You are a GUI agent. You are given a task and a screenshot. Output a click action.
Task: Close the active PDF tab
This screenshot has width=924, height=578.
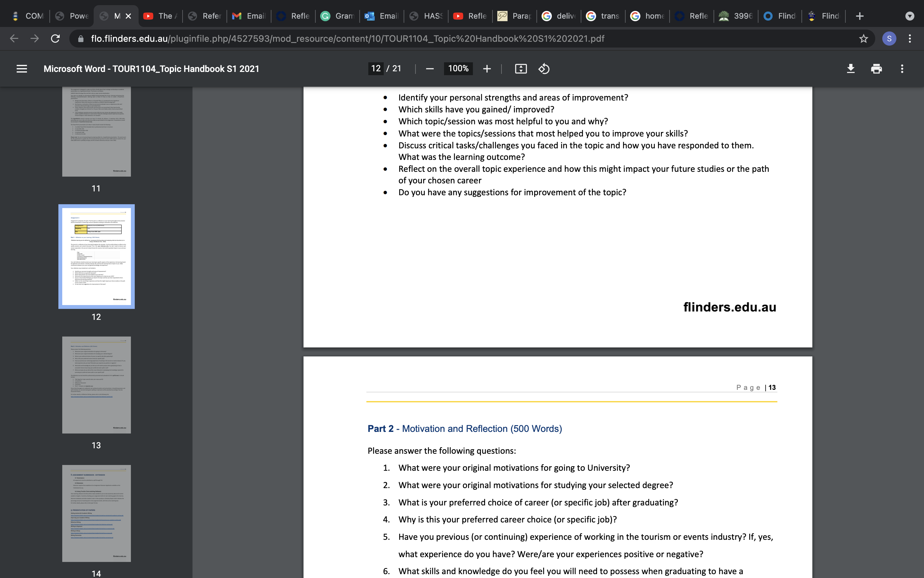tap(129, 16)
